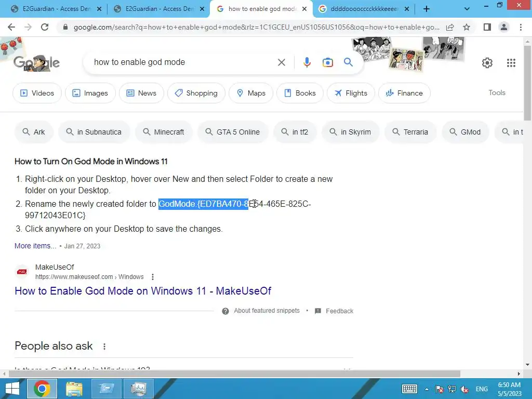Filter results by Shopping

[x=196, y=93]
